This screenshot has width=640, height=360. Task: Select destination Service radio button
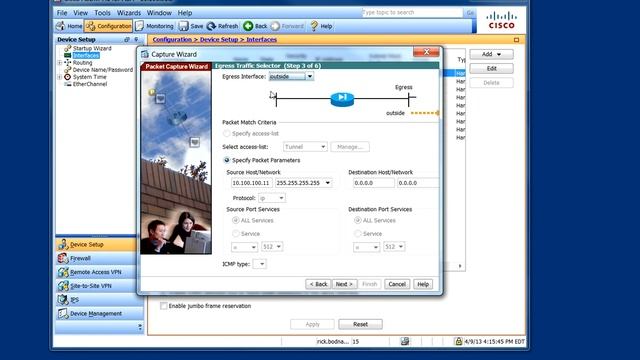point(358,234)
